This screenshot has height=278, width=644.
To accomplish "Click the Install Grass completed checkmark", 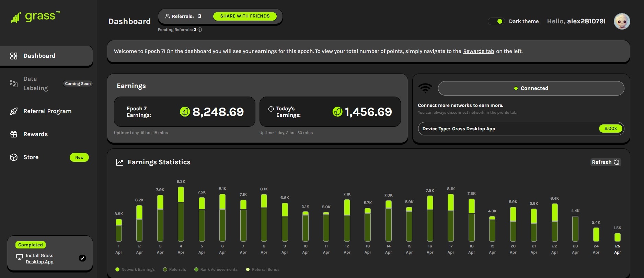I will (82, 258).
